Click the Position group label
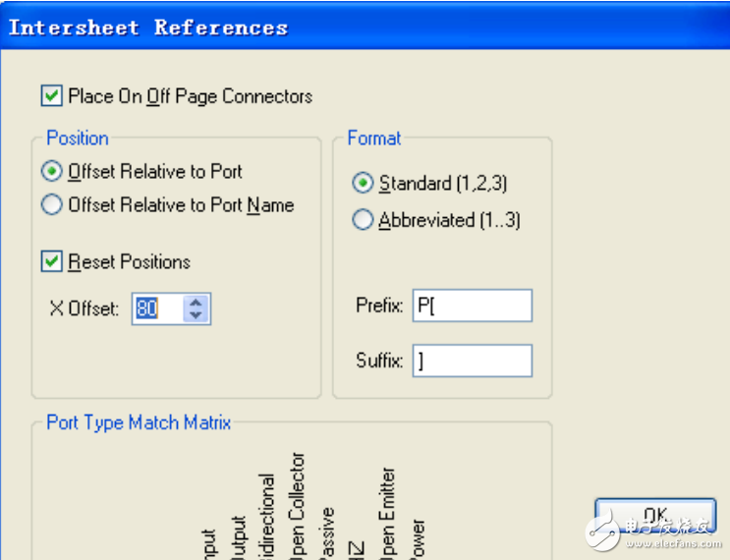The width and height of the screenshot is (730, 560). pos(78,139)
